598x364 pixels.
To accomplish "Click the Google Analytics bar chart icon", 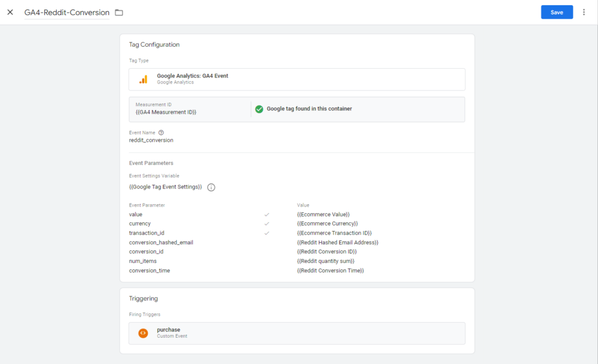I will coord(143,79).
